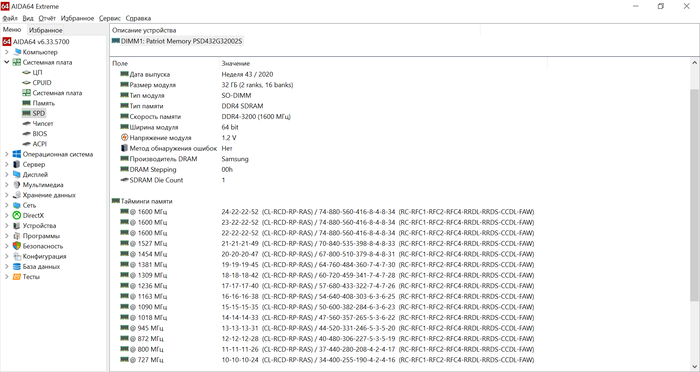Open the Вид menu
Screen dimensions: 700x372
tap(28, 18)
